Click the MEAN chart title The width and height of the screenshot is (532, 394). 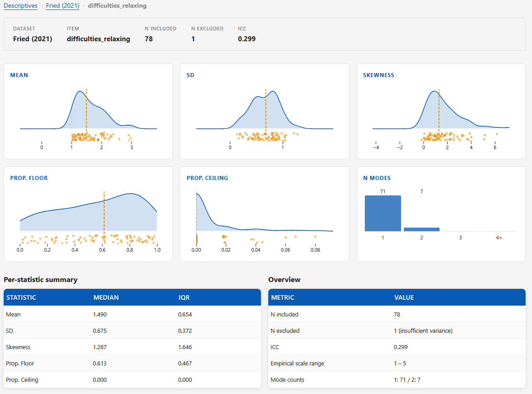(x=19, y=75)
